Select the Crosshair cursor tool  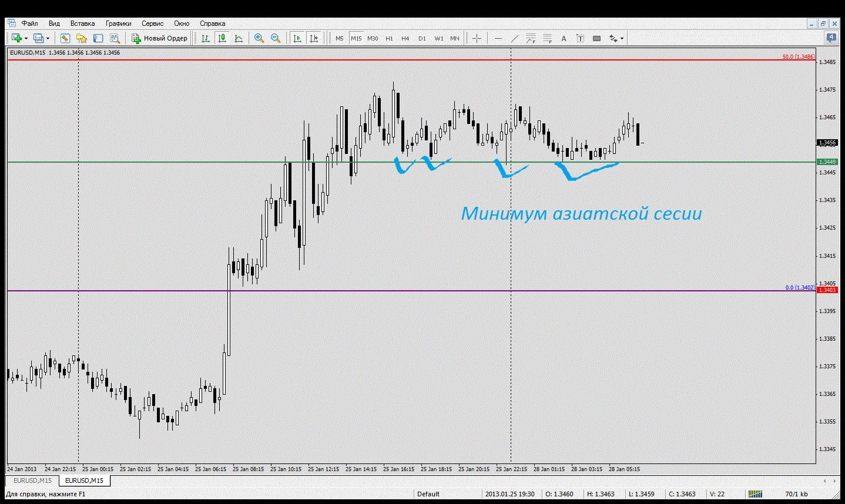(x=477, y=38)
